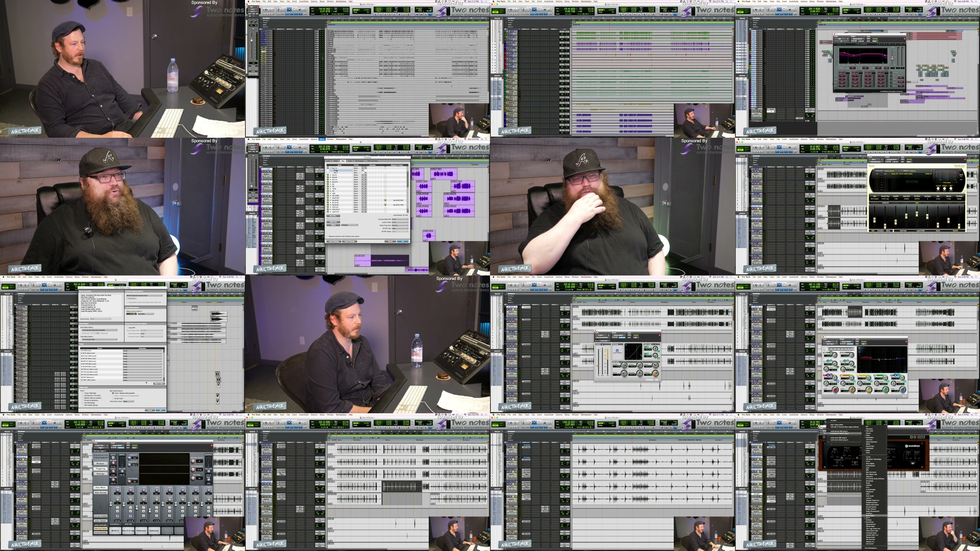Toggle the Gate On switch in Trigger
Viewport: 980px width, 551px height.
[113, 458]
